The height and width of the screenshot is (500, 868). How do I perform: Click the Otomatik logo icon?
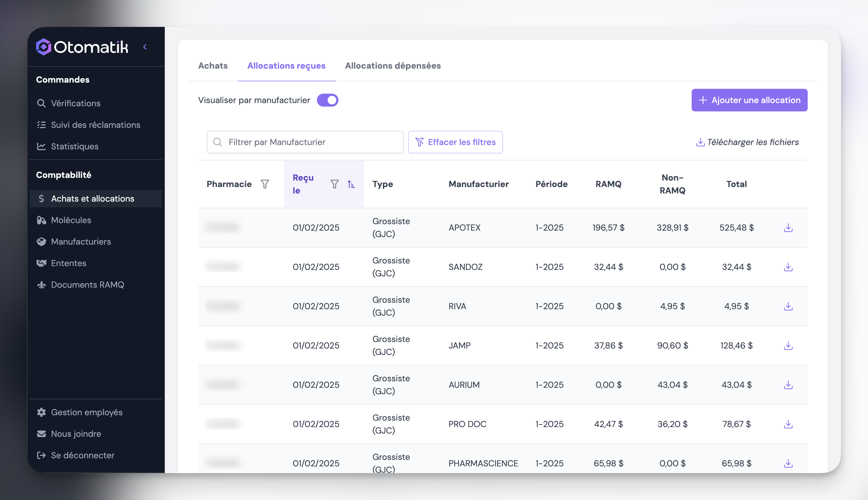coord(44,47)
